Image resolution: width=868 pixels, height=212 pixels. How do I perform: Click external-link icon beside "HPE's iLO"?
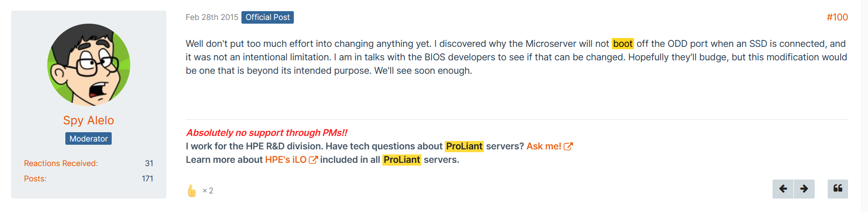tap(313, 160)
